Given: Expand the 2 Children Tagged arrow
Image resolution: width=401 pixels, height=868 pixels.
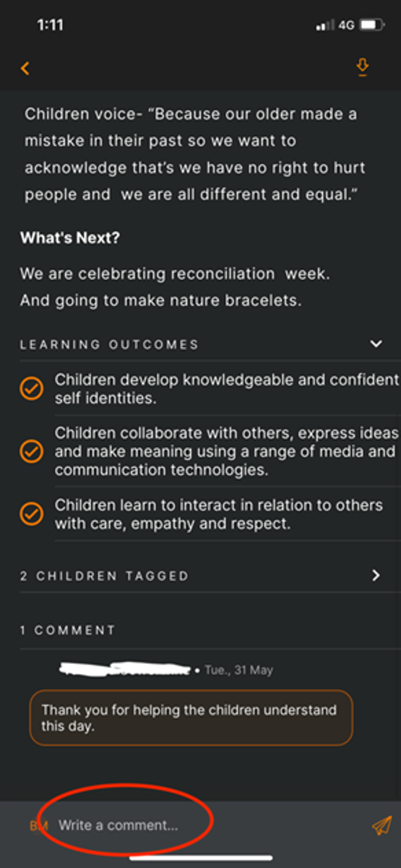Looking at the screenshot, I should coord(376,575).
